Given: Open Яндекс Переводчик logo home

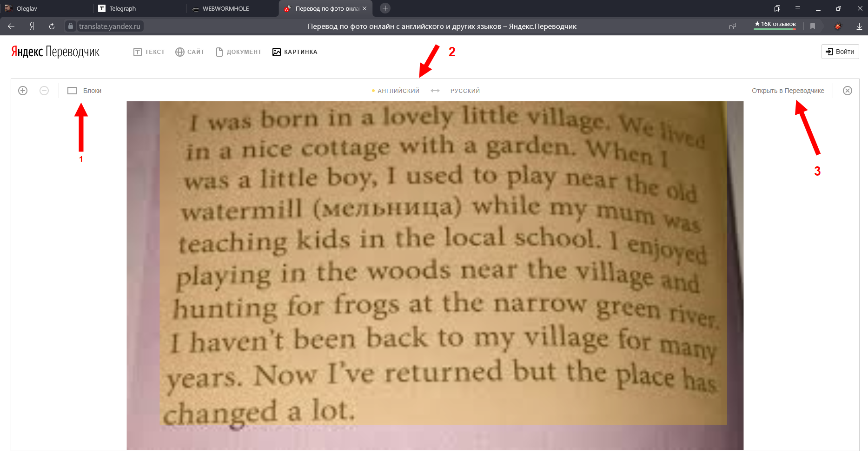Looking at the screenshot, I should click(55, 52).
